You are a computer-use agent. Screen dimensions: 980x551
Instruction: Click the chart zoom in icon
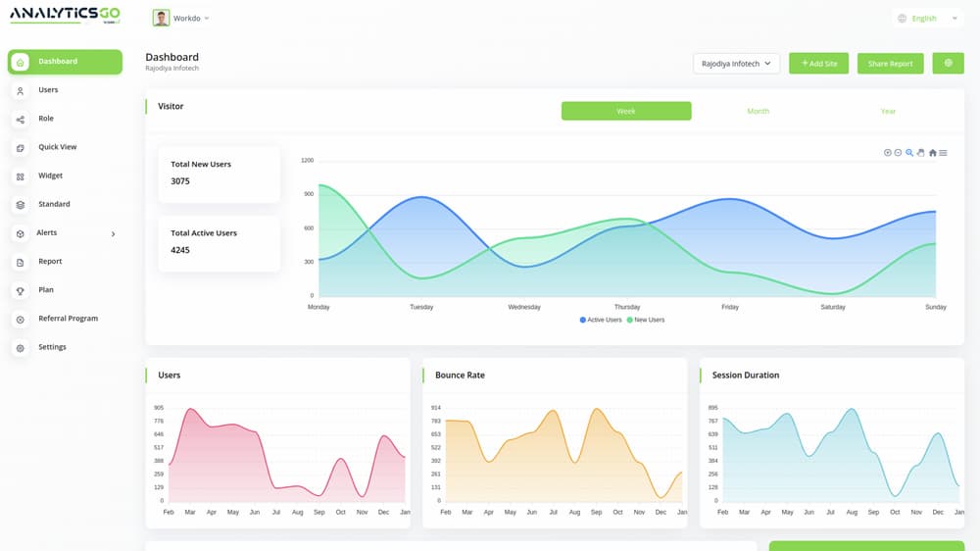pos(888,153)
